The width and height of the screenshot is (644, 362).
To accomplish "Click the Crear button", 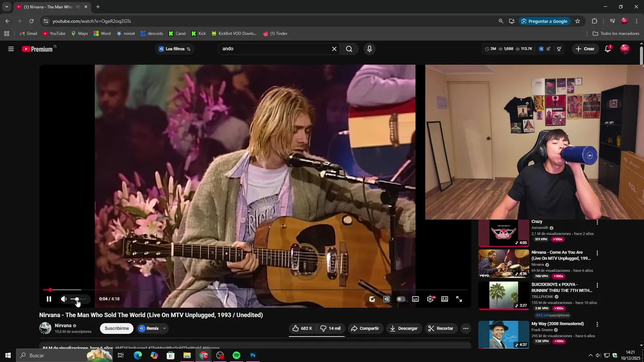I will (585, 49).
